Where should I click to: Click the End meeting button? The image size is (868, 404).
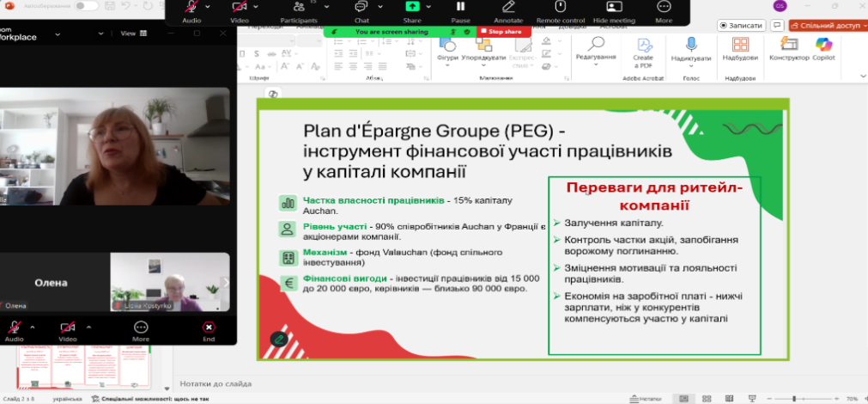[209, 331]
